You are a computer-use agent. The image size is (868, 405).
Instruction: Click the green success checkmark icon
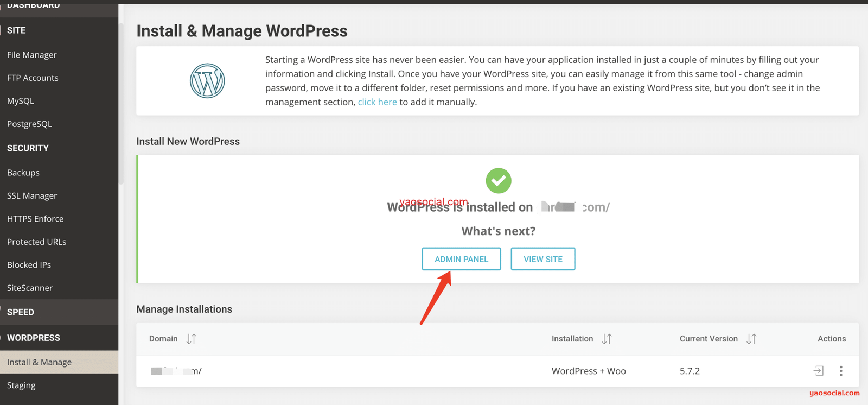pyautogui.click(x=498, y=181)
